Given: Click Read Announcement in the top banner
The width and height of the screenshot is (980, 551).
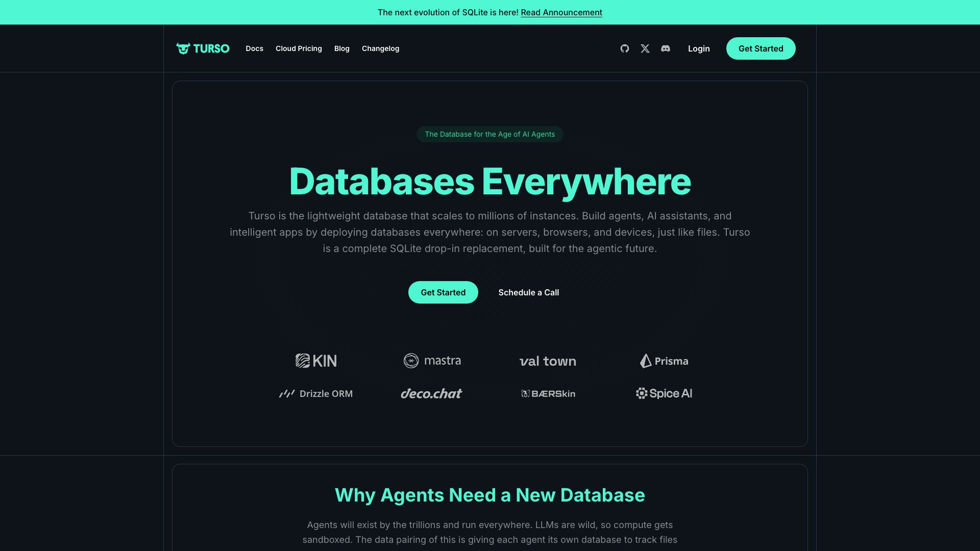Looking at the screenshot, I should click(561, 12).
